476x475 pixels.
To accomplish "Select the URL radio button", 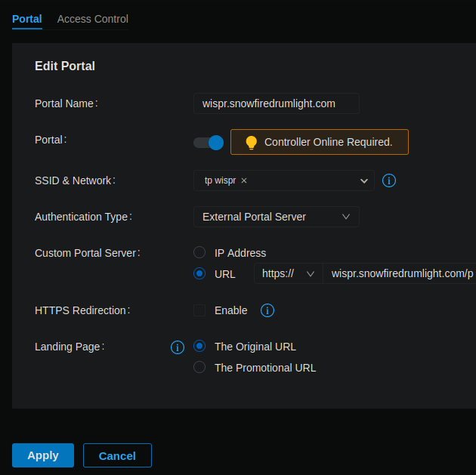I will pyautogui.click(x=199, y=273).
